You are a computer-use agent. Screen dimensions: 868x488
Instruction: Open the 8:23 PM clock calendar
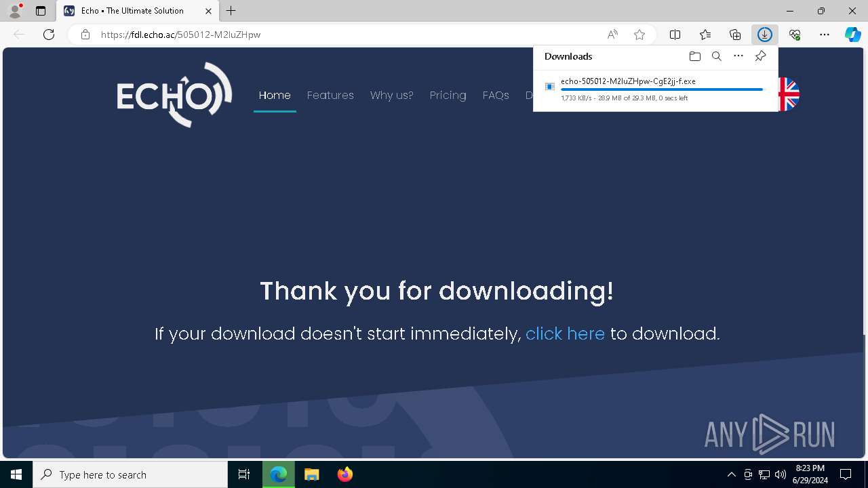(810, 474)
